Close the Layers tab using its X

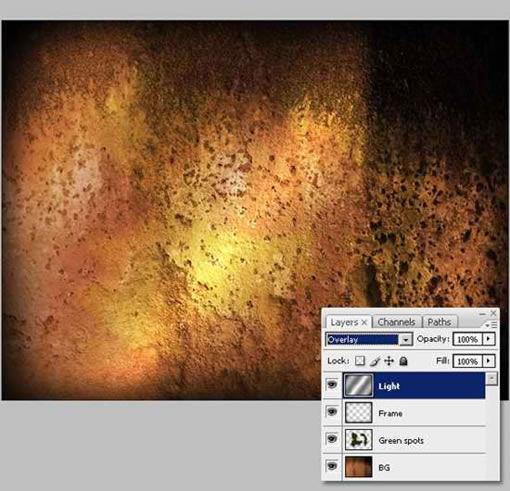click(x=365, y=322)
